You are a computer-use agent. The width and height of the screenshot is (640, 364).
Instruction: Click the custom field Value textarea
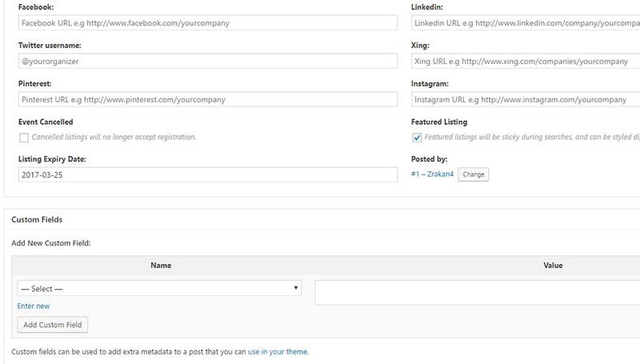[x=478, y=292]
